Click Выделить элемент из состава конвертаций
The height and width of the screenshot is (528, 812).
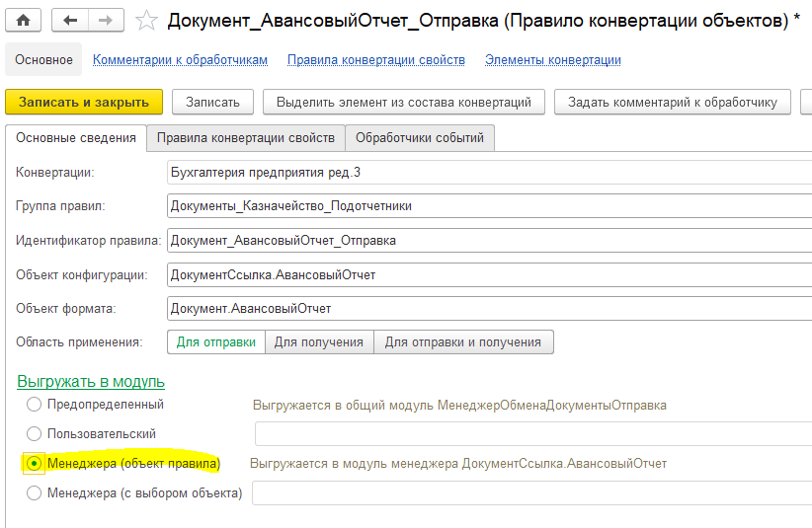(404, 102)
